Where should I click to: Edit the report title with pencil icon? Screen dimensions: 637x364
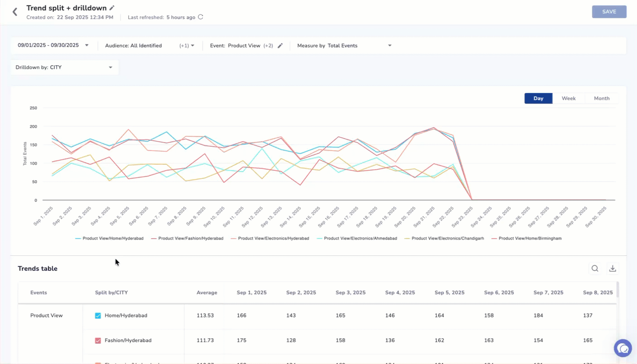coord(112,8)
